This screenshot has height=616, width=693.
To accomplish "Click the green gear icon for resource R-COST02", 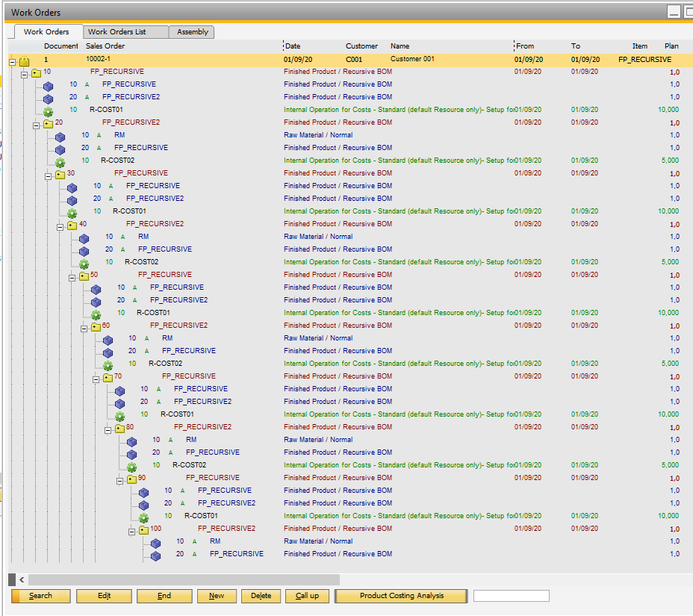I will [59, 160].
